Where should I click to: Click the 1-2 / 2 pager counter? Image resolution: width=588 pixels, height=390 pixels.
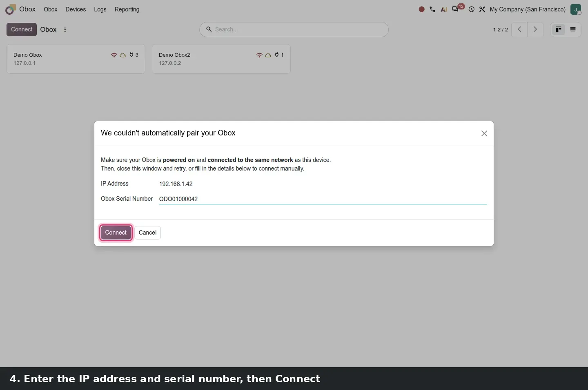[x=500, y=29]
